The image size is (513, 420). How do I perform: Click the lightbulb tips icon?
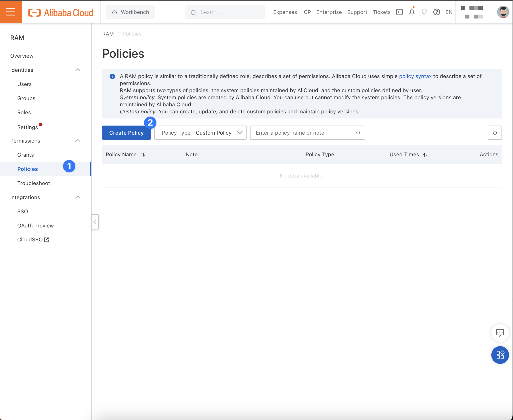point(424,12)
